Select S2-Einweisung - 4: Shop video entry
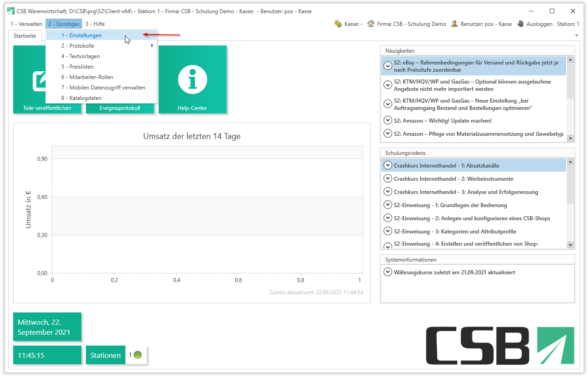 pyautogui.click(x=474, y=244)
